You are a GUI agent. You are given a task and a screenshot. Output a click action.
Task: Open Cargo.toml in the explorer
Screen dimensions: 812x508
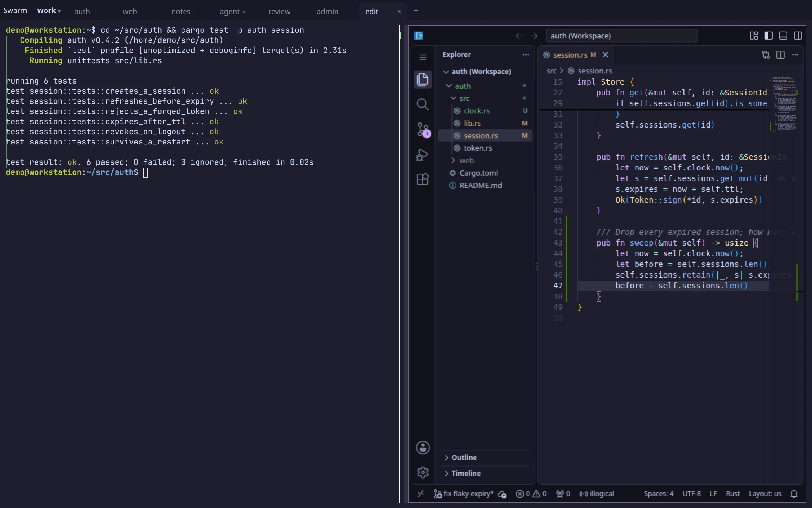tap(485, 173)
